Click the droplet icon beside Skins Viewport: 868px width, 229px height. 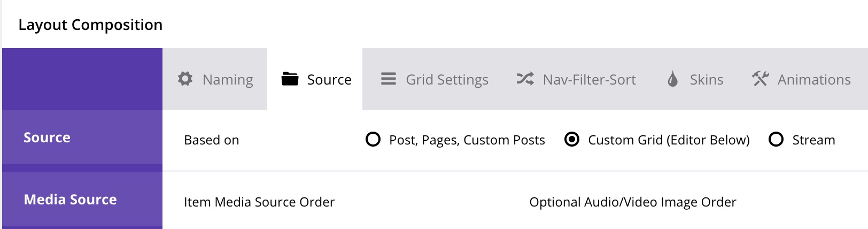pos(673,79)
